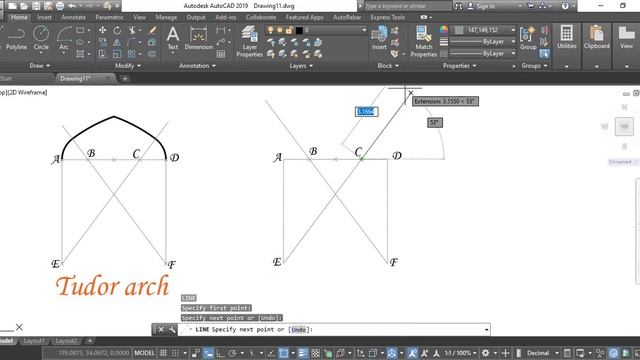Click the Plot print icon
Viewport: 640px width, 360px height.
tap(60, 6)
